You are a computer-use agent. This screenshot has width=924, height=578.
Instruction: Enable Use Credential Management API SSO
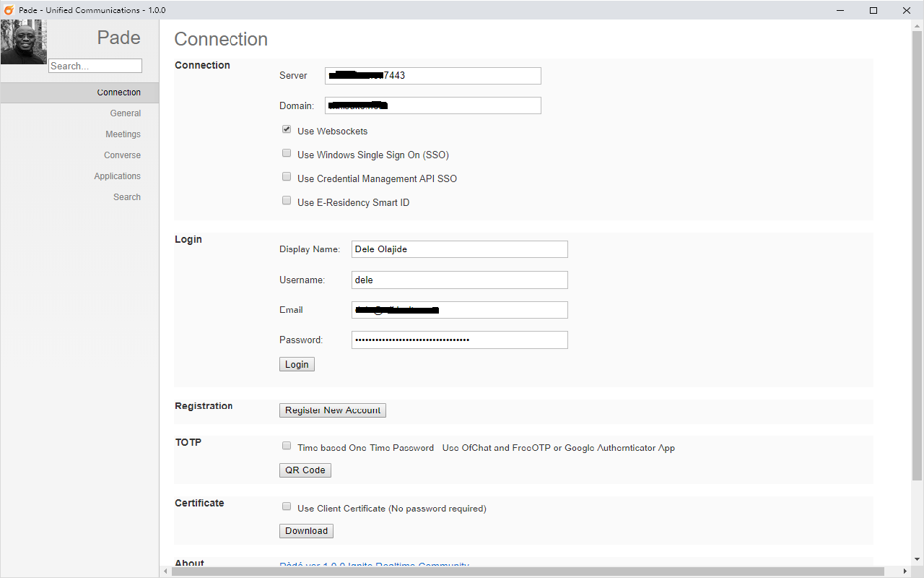pyautogui.click(x=287, y=176)
